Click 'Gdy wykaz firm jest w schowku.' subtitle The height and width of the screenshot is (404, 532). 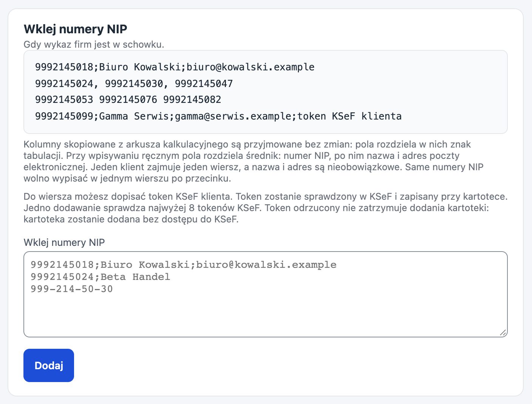click(94, 44)
